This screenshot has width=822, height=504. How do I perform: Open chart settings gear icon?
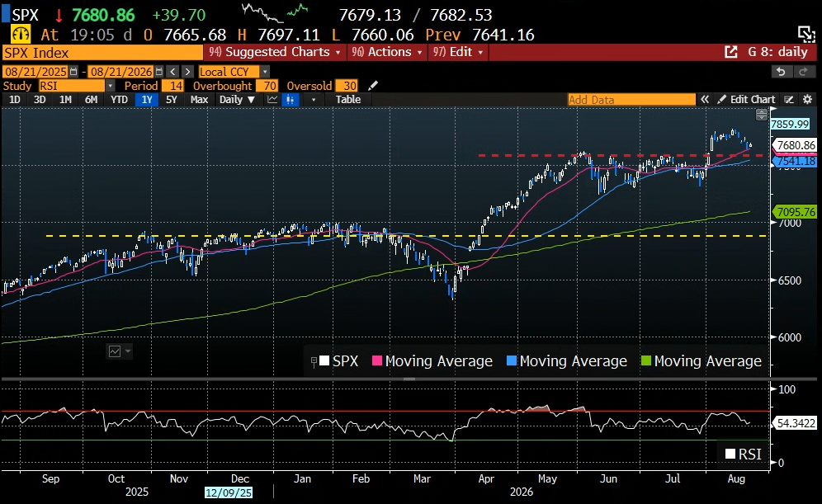[807, 100]
